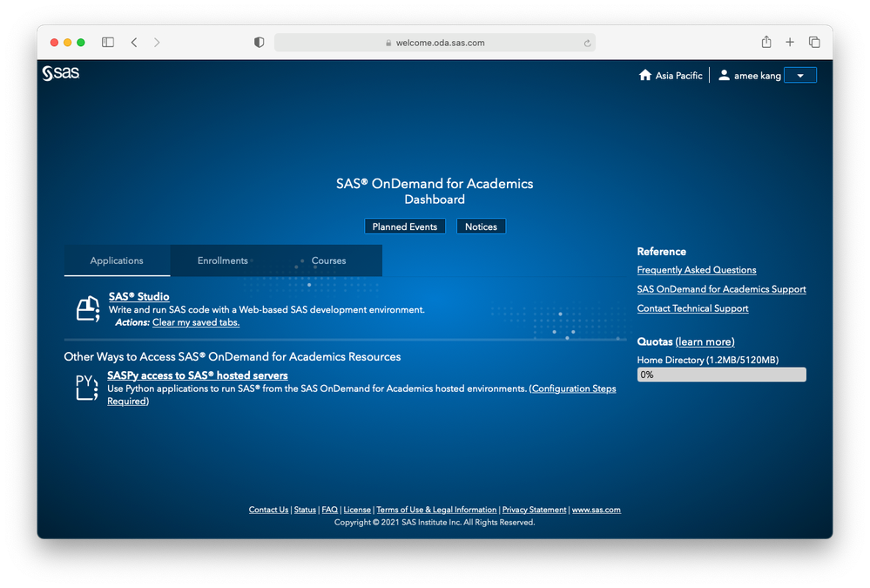Open Configuration Steps Required link
The image size is (870, 588).
point(574,389)
